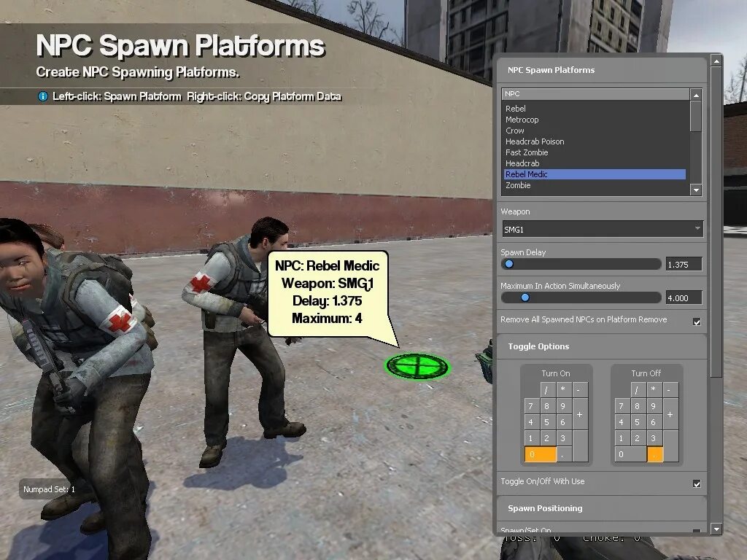
Task: Choose Fast Zombie from the NPC list
Action: pos(595,152)
